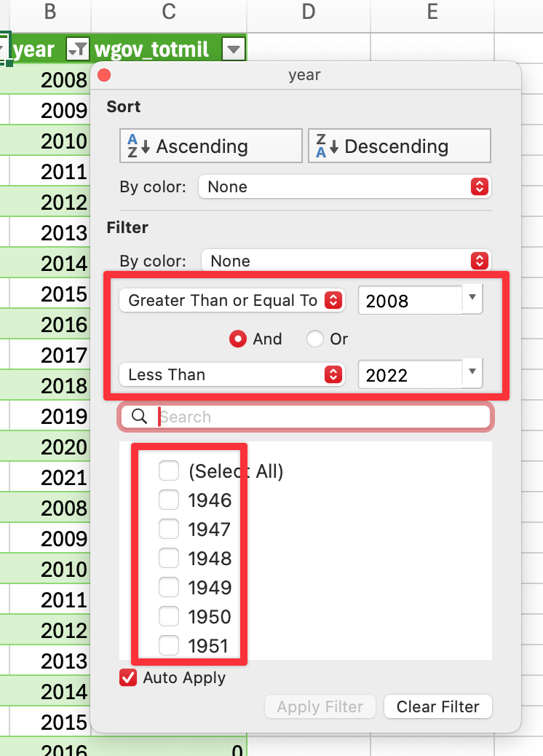Close the year filter popup

(104, 75)
